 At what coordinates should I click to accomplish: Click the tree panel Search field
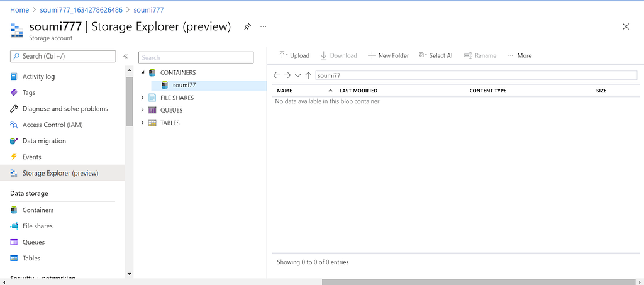tap(196, 57)
